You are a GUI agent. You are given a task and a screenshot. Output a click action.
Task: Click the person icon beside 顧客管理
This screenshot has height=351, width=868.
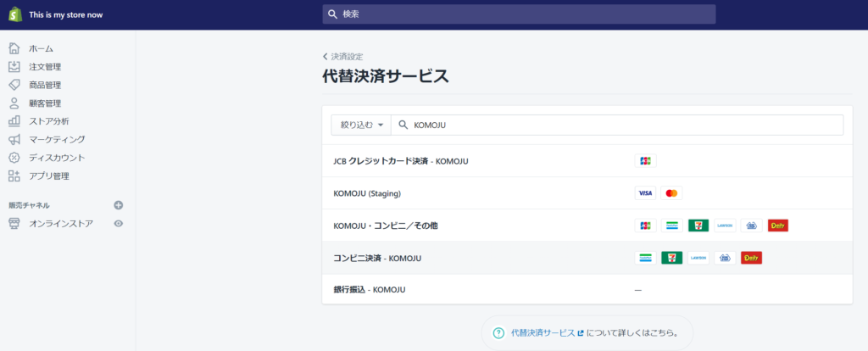click(14, 103)
